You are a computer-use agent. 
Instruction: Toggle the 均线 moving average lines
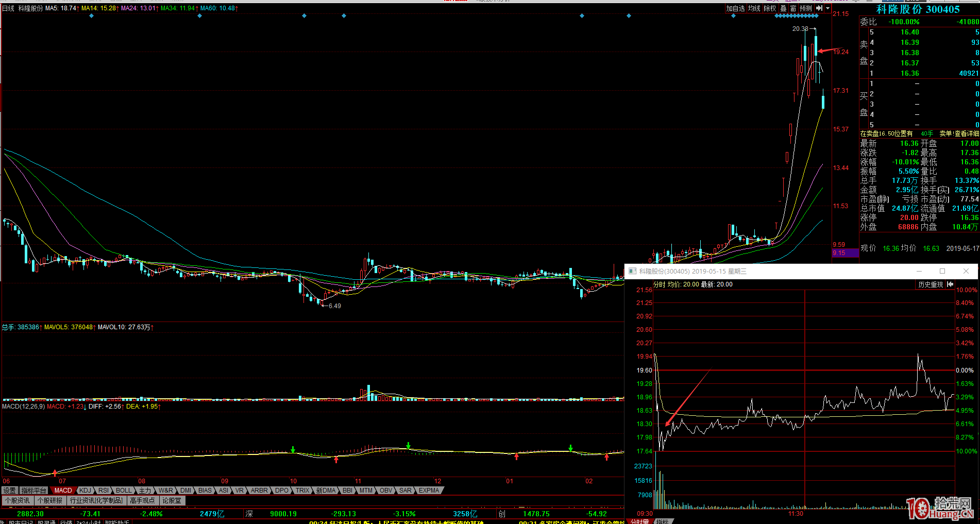[x=754, y=8]
